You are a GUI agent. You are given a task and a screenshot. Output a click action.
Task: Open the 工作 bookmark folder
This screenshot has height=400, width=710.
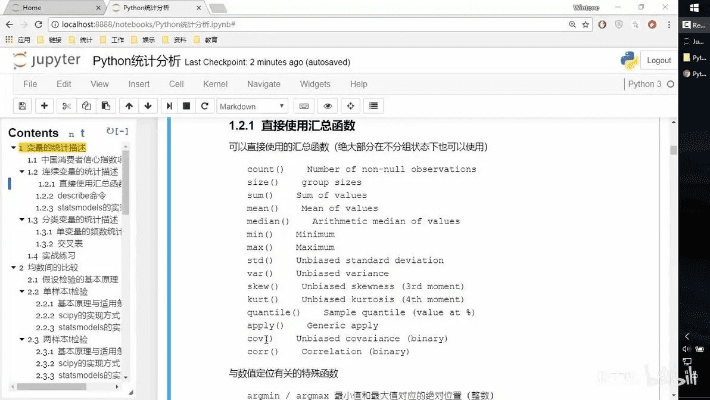(x=112, y=40)
